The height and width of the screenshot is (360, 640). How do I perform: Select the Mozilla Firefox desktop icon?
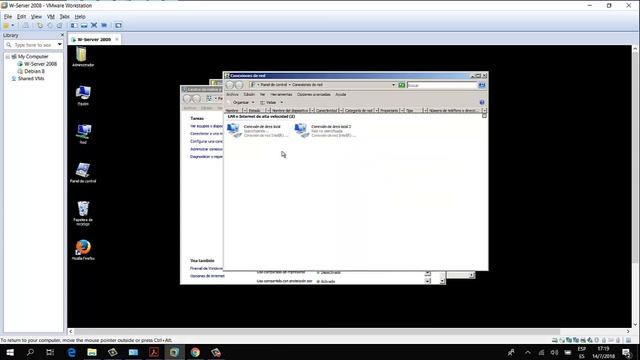83,250
